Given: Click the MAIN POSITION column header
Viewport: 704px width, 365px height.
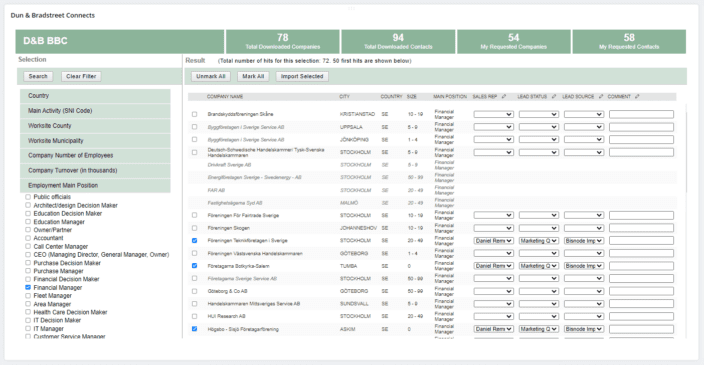Looking at the screenshot, I should click(450, 97).
